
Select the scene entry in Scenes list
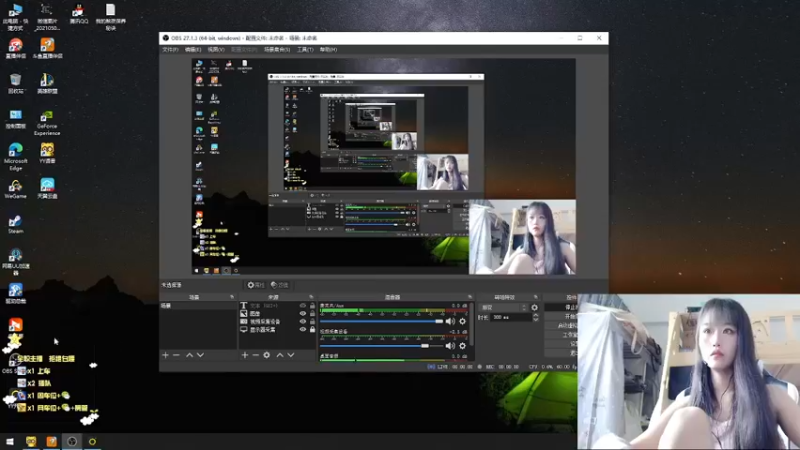(x=198, y=306)
